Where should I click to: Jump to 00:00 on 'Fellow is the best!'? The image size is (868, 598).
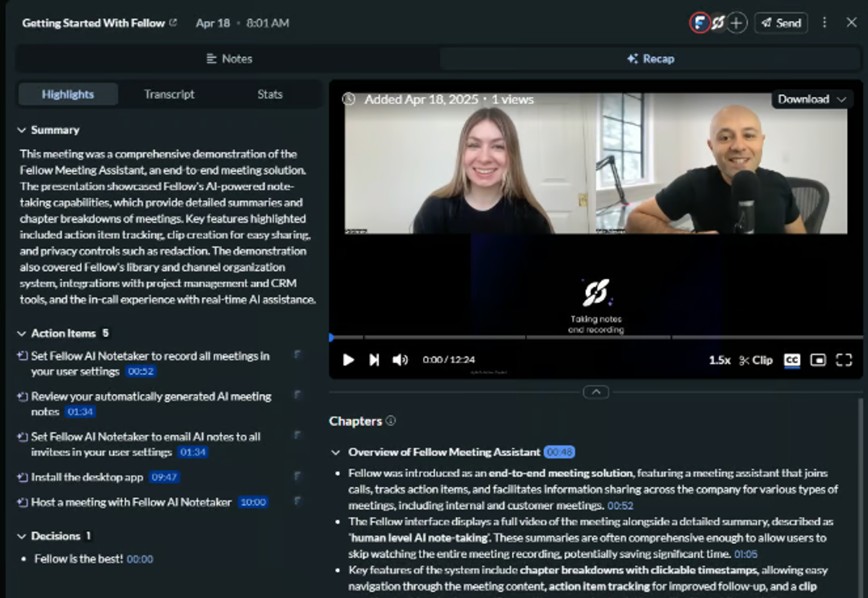(x=140, y=559)
